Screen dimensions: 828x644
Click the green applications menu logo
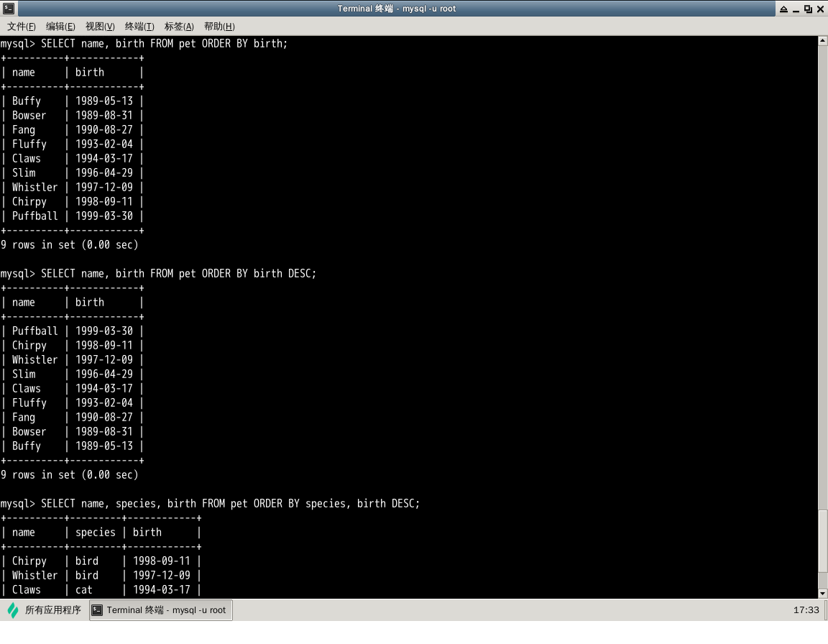tap(13, 610)
